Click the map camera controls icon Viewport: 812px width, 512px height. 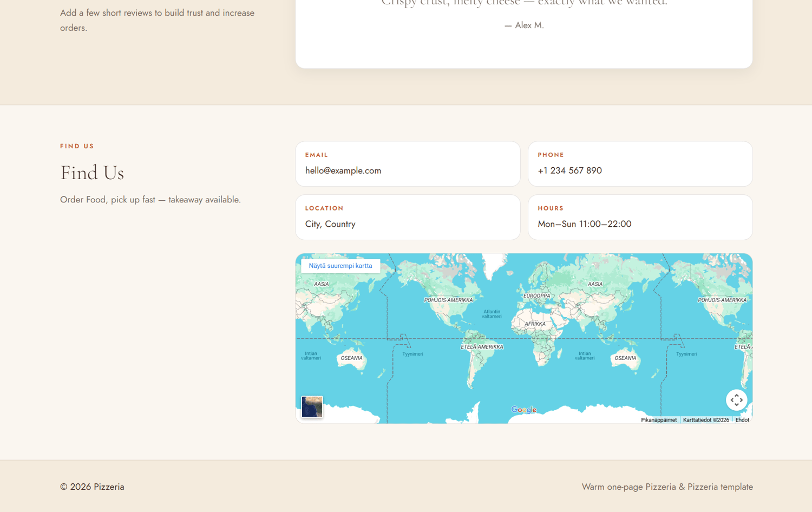(736, 400)
